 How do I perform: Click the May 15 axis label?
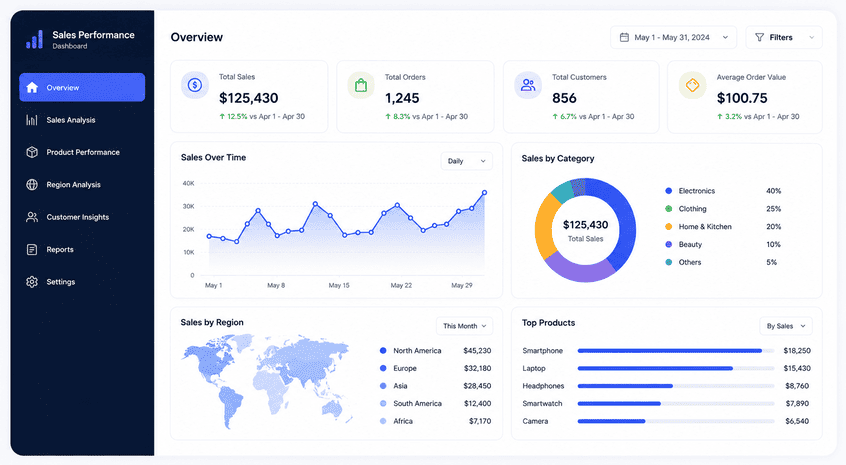[x=339, y=285]
